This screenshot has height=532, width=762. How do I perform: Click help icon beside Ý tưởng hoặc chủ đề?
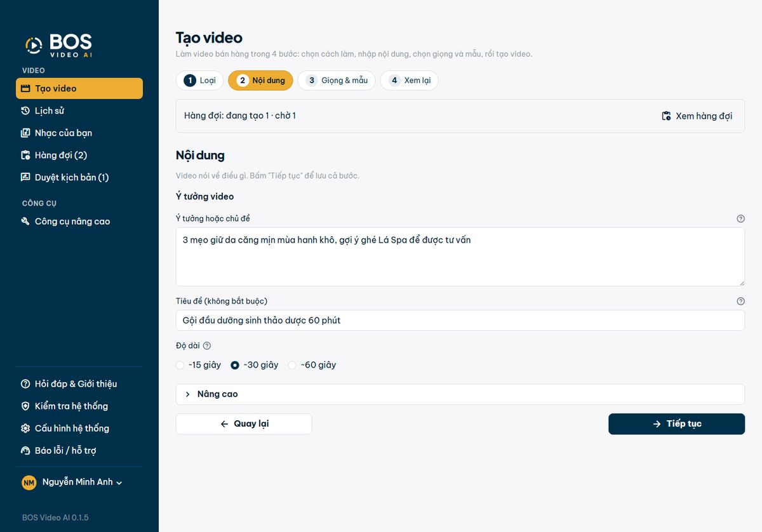[740, 218]
